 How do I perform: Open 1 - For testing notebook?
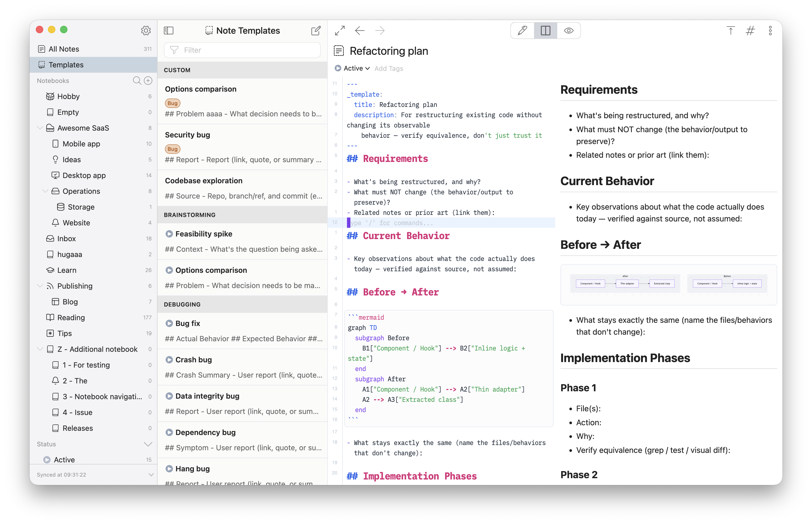coord(93,365)
